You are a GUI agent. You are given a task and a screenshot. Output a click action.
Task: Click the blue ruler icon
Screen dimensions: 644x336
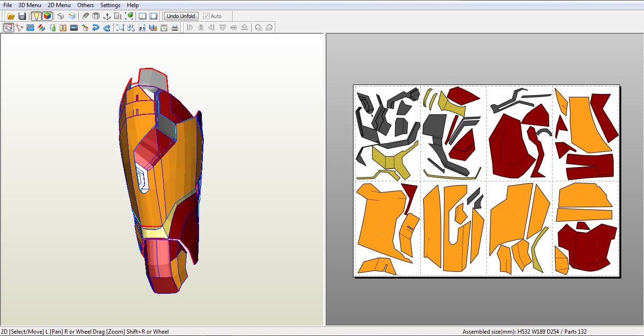tap(30, 28)
